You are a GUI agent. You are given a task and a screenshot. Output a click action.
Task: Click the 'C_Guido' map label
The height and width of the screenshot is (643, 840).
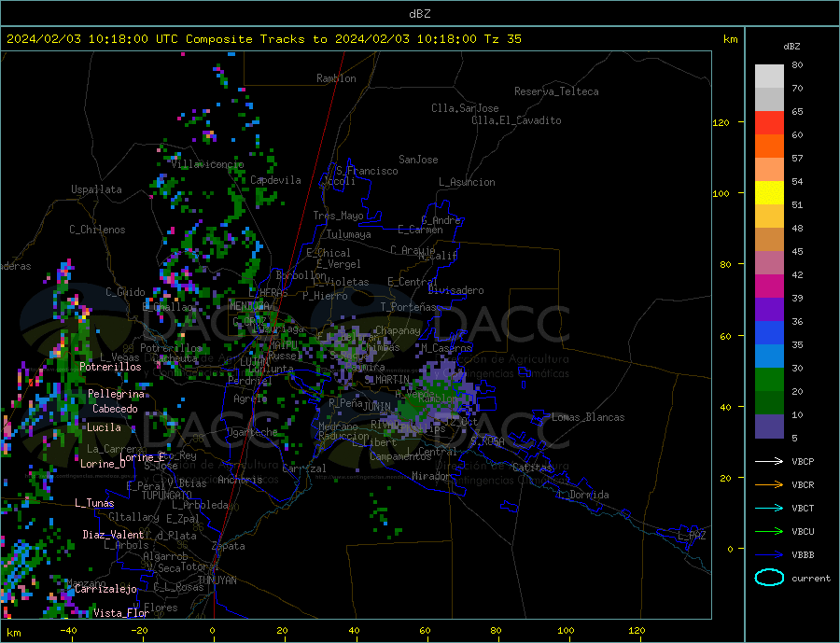[x=125, y=292]
